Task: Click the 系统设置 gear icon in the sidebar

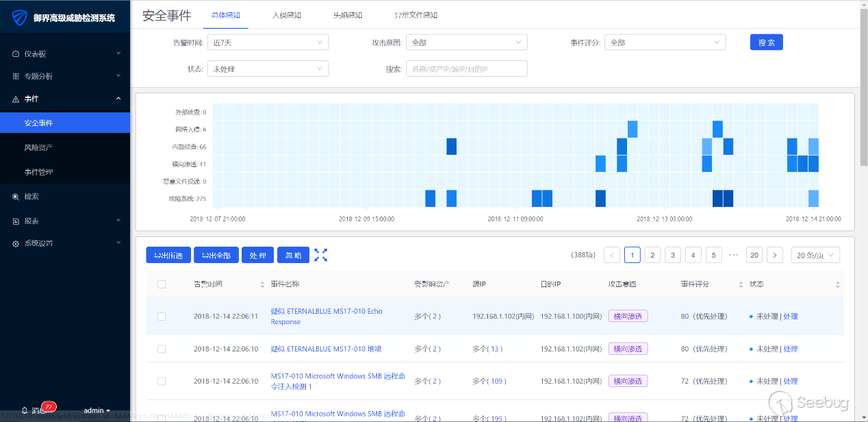Action: click(16, 243)
